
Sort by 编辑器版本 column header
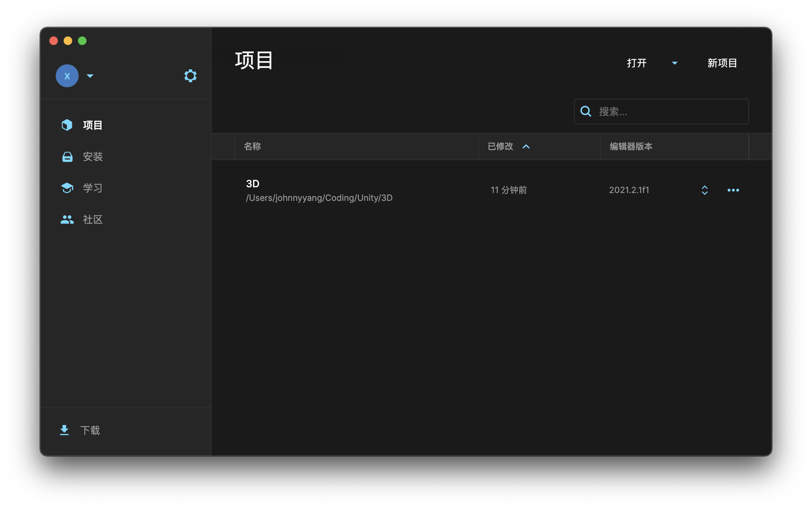[631, 147]
